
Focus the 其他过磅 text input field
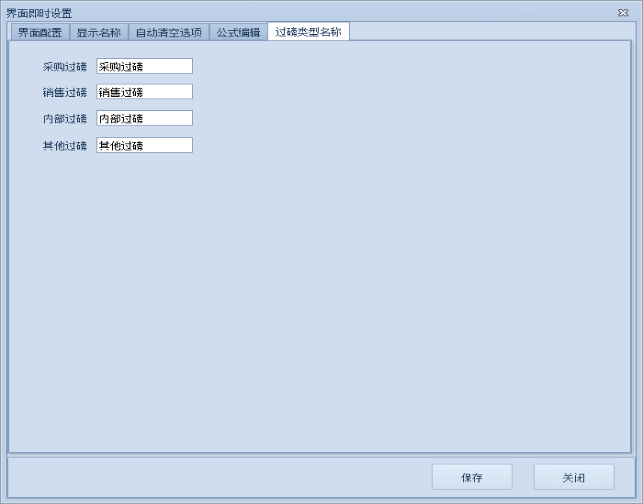tap(144, 145)
